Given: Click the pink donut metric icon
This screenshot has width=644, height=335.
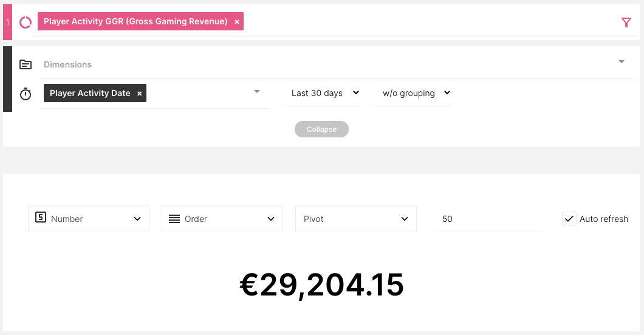Looking at the screenshot, I should [x=26, y=22].
